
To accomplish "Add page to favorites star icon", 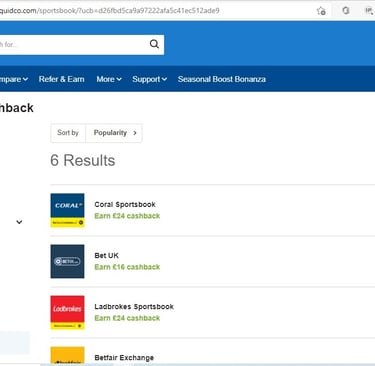I will (x=321, y=11).
